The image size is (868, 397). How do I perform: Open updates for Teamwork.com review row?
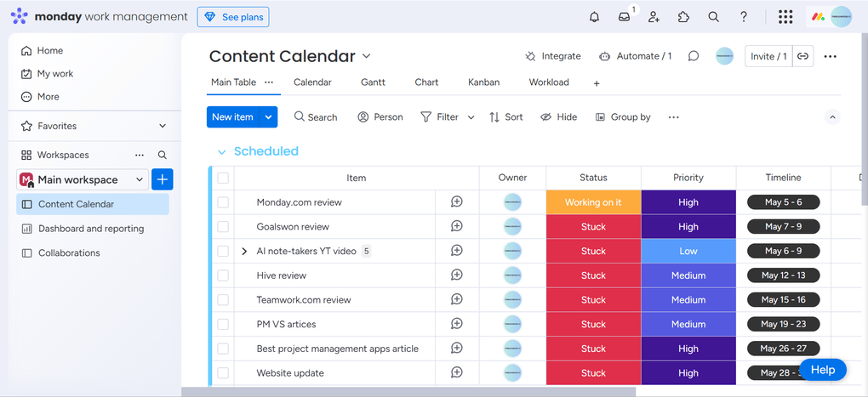click(457, 300)
